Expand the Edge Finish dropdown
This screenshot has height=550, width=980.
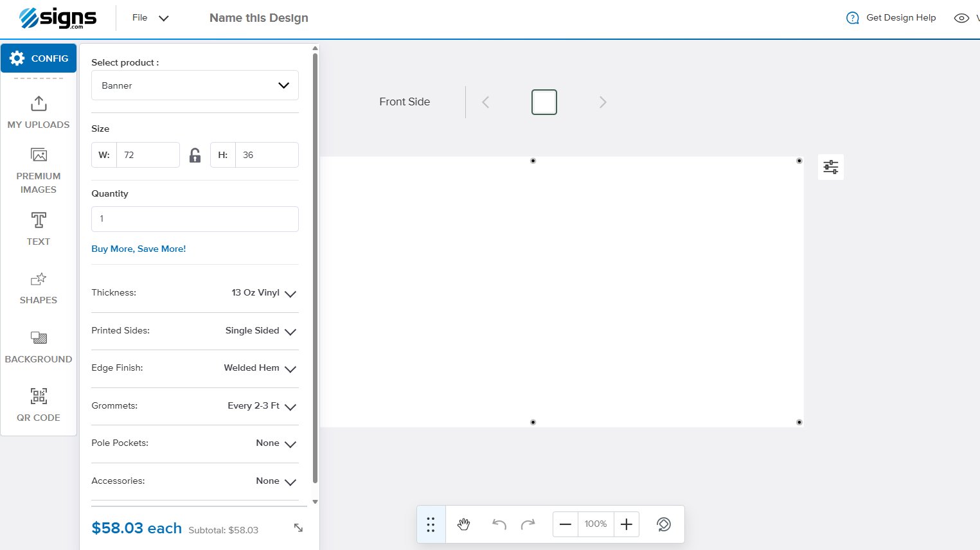[195, 368]
